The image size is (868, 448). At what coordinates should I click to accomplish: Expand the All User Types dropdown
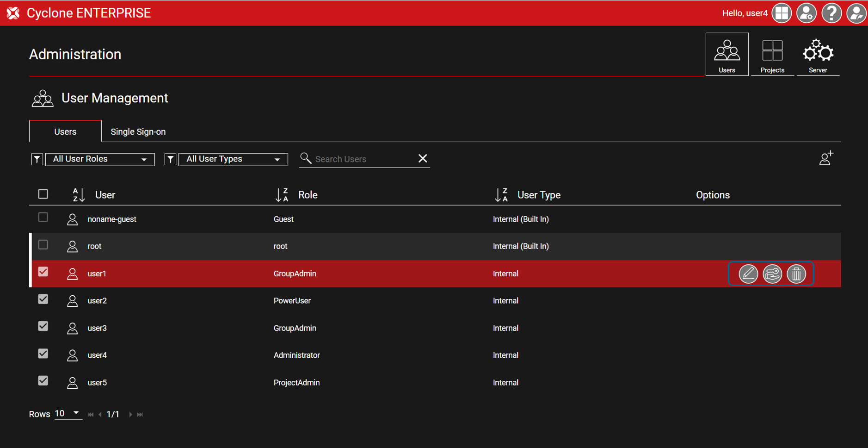[233, 159]
